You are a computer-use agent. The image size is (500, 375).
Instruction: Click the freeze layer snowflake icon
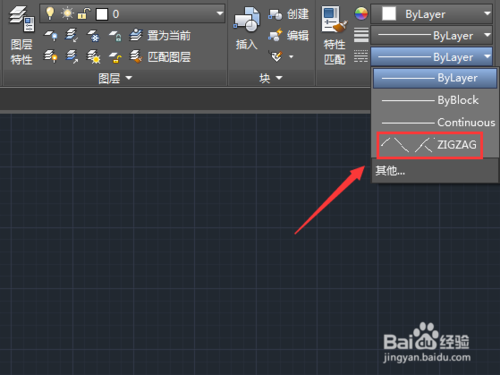click(93, 35)
